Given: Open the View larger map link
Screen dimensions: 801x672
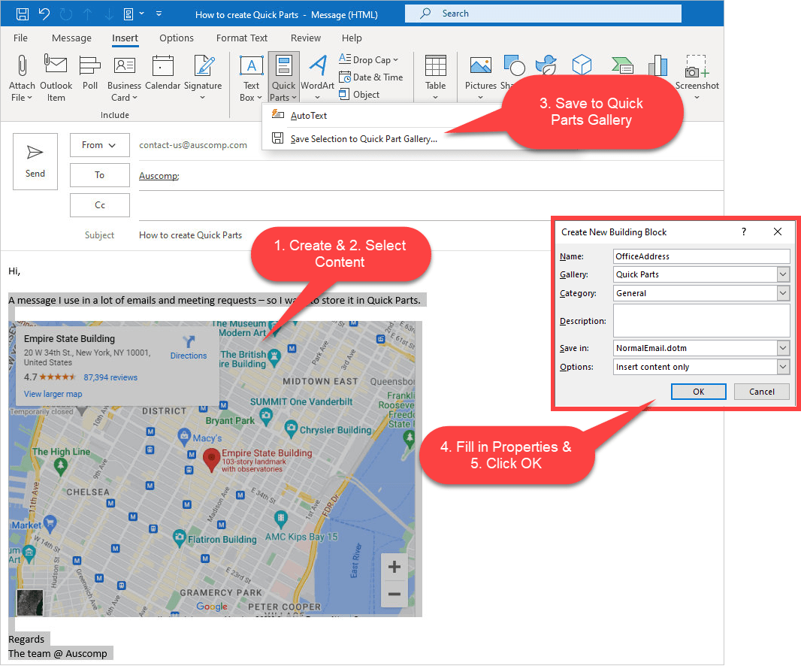Looking at the screenshot, I should [53, 393].
